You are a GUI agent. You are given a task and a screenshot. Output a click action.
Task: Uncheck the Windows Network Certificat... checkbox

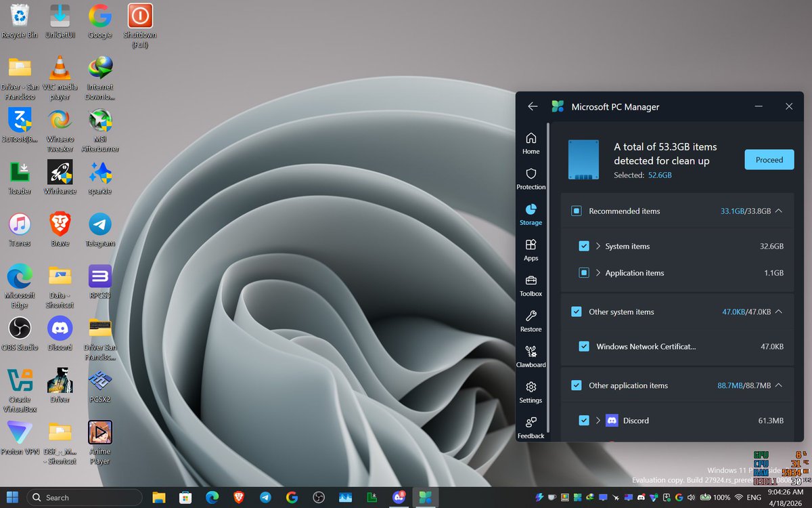584,347
